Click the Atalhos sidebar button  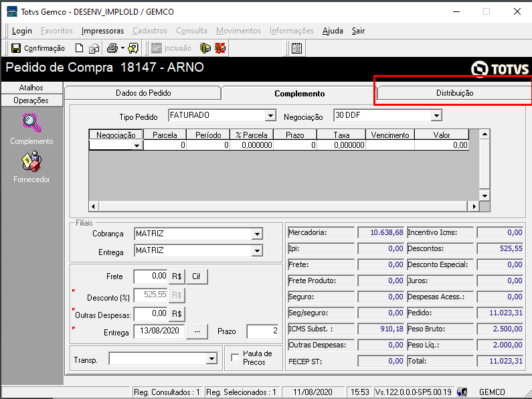(31, 88)
